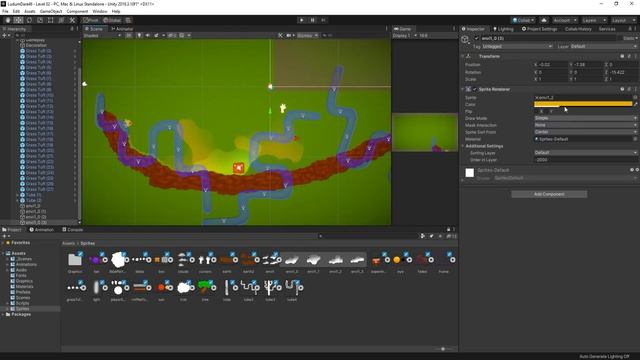
Task: Open the Sprite Sort Point dropdown
Action: tap(586, 132)
